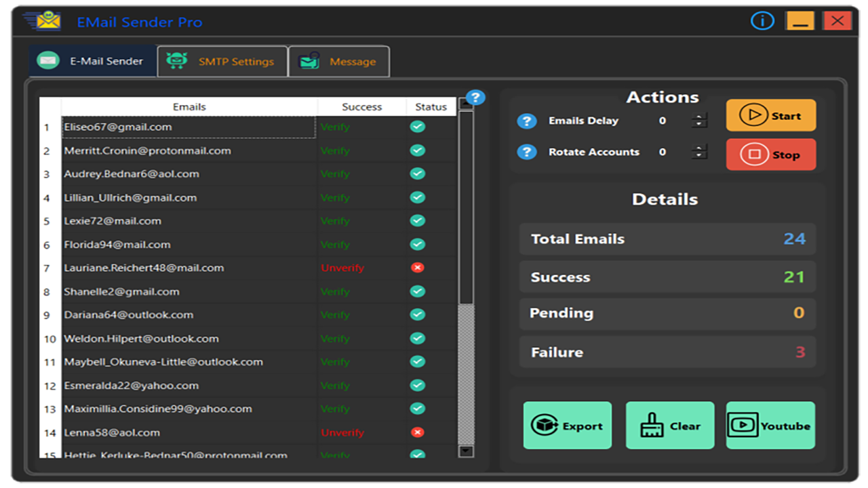This screenshot has width=868, height=488.
Task: Increase Emails Delay with the up stepper
Action: [699, 117]
